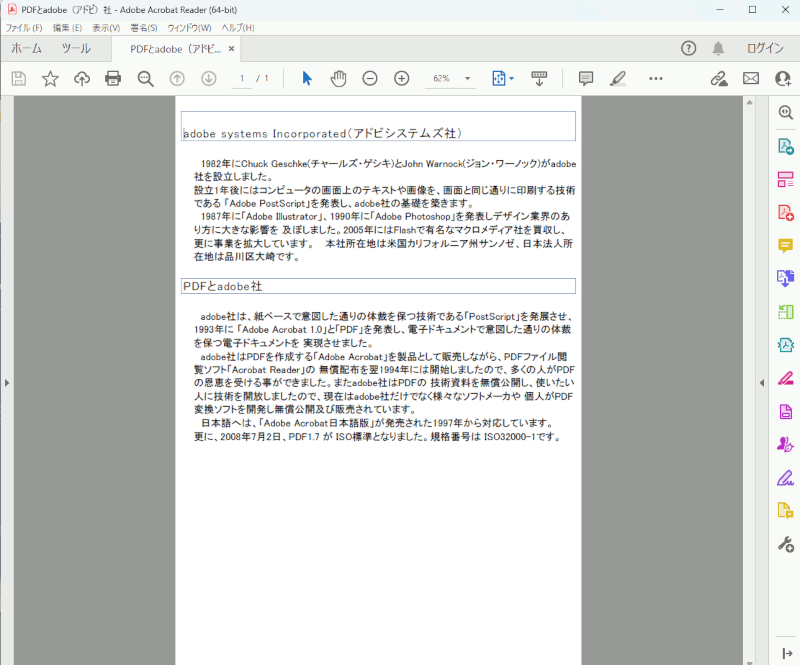Click heading adobe systems Incorporated

(321, 134)
